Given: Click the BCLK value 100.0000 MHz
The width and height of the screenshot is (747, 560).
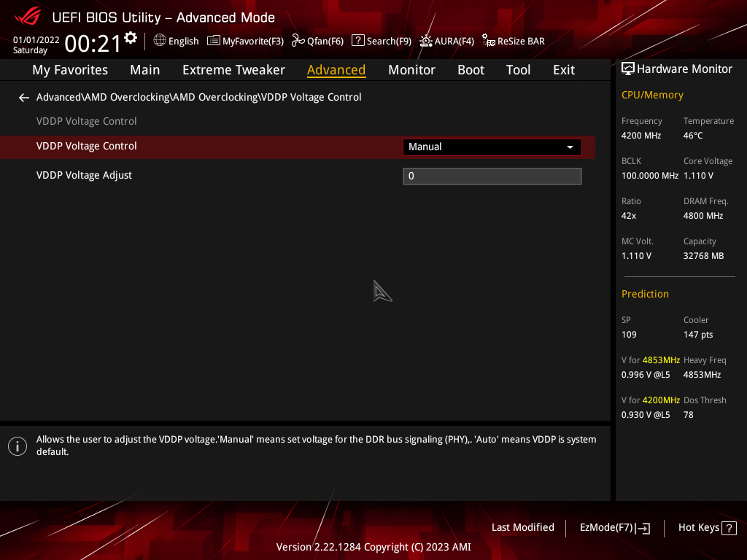Looking at the screenshot, I should 650,176.
